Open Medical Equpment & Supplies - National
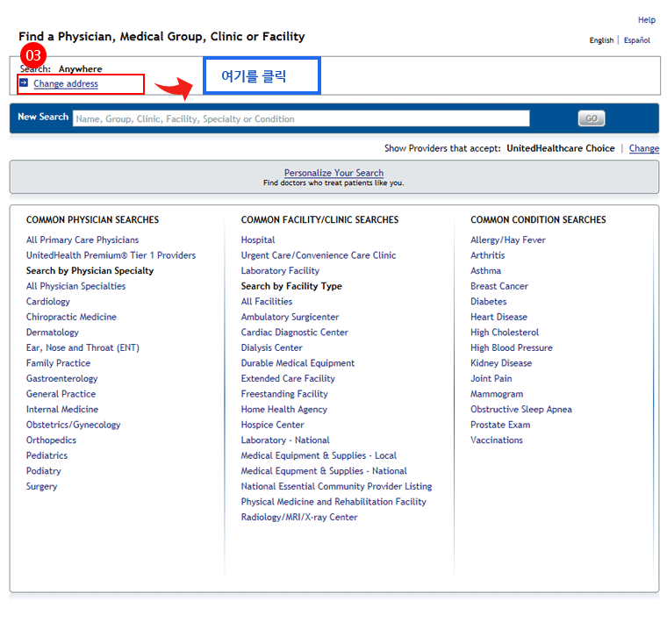The image size is (667, 644). (x=324, y=471)
